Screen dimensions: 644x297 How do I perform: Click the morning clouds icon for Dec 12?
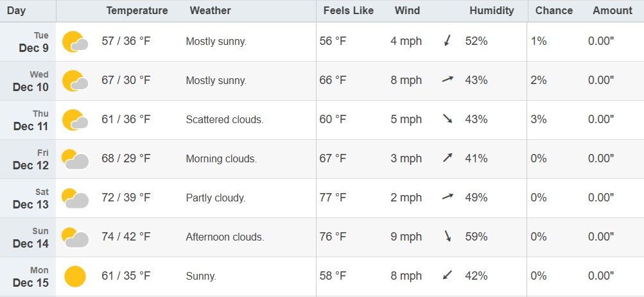[x=74, y=159]
